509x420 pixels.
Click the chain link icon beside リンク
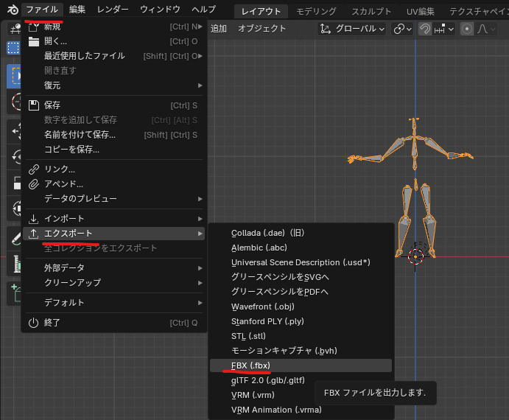point(33,169)
